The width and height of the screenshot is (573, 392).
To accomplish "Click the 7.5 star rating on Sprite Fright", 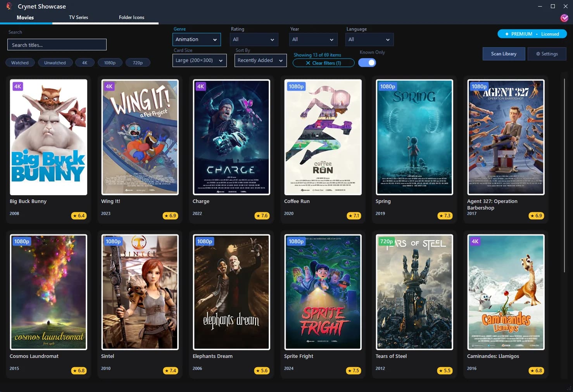I will 354,371.
